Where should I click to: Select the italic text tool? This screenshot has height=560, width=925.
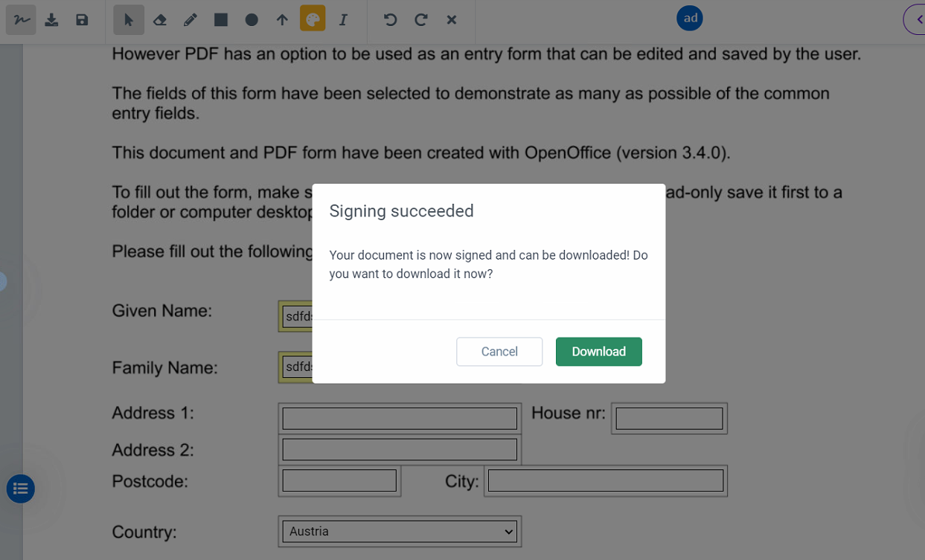coord(343,20)
